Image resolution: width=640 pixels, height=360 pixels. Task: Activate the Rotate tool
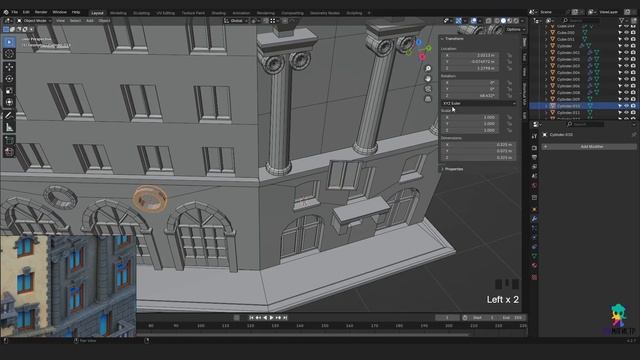pos(9,79)
